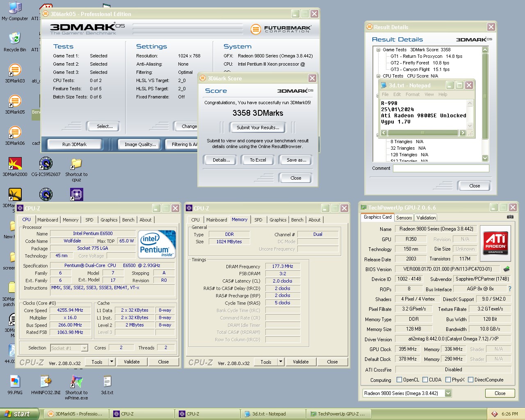
Task: Open Tools dropdown arrow in CPU-Z CPU window
Action: (112, 362)
